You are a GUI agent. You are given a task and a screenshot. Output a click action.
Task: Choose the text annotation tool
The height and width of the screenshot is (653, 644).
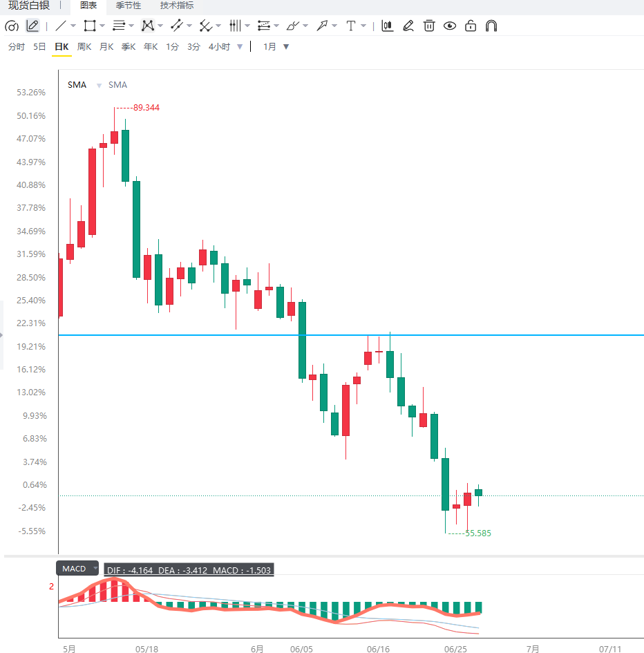pyautogui.click(x=351, y=26)
